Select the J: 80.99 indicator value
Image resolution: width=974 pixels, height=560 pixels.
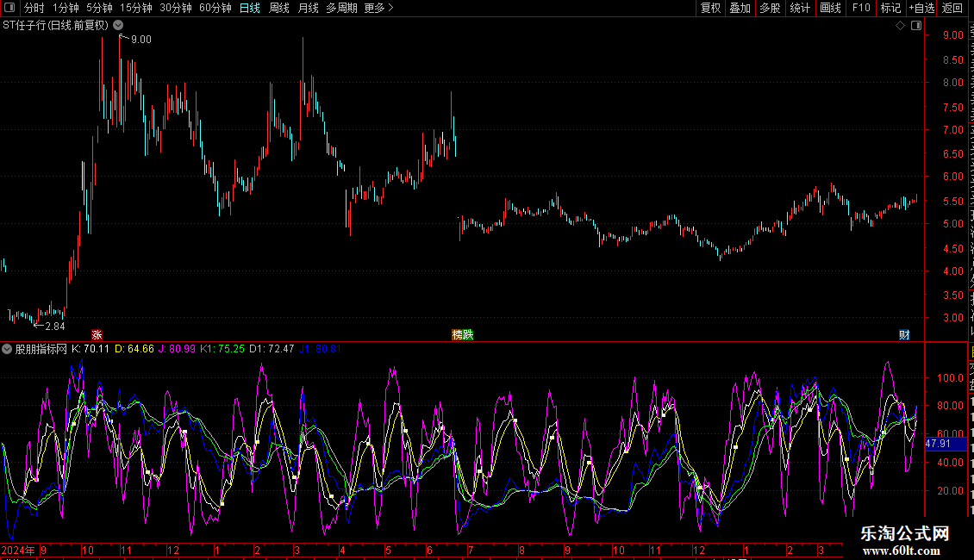[177, 349]
